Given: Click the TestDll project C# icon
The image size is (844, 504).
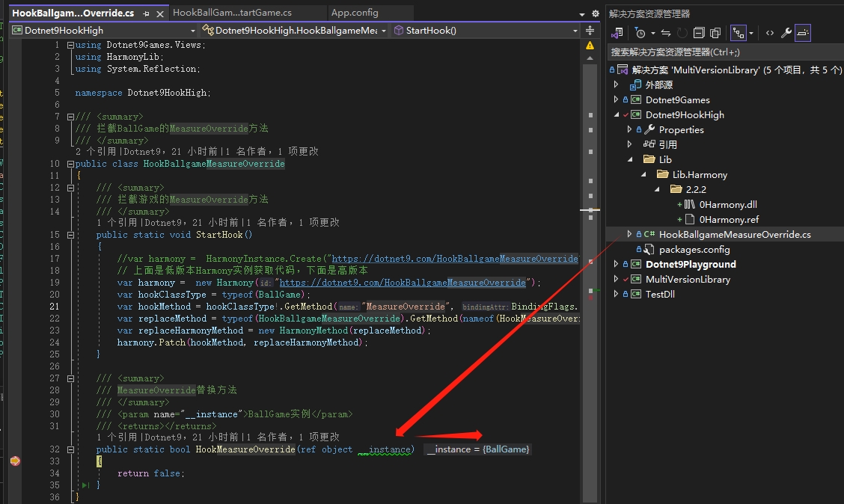Looking at the screenshot, I should click(x=636, y=294).
